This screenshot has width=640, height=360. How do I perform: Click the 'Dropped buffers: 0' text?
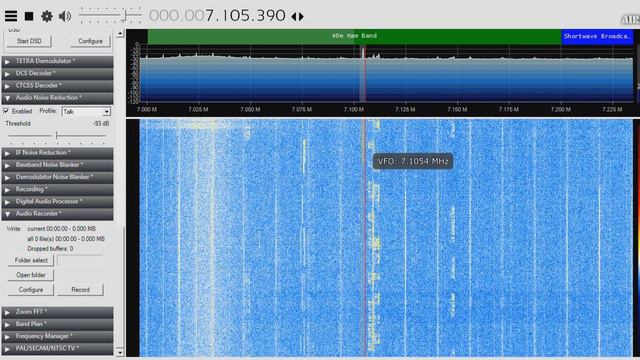click(x=50, y=249)
